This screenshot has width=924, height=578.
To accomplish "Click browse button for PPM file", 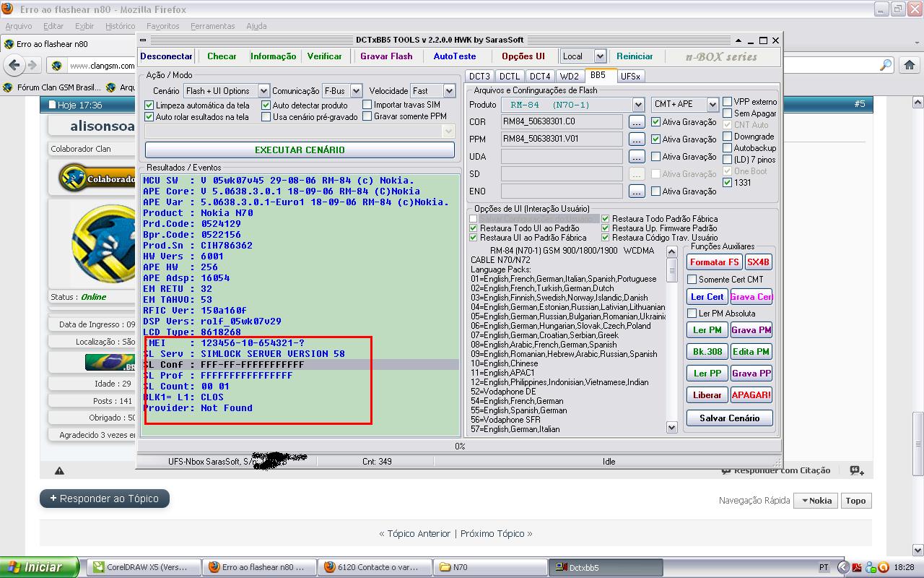I will tap(636, 139).
